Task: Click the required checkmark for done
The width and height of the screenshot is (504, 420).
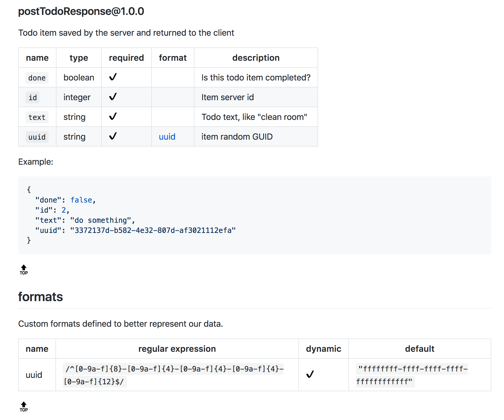Action: click(112, 77)
